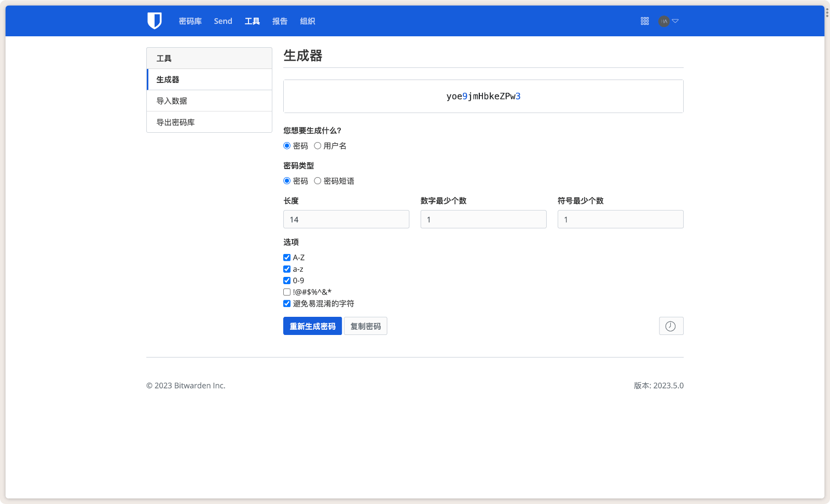The height and width of the screenshot is (504, 830).
Task: Uncheck the A-Z option
Action: pyautogui.click(x=287, y=258)
